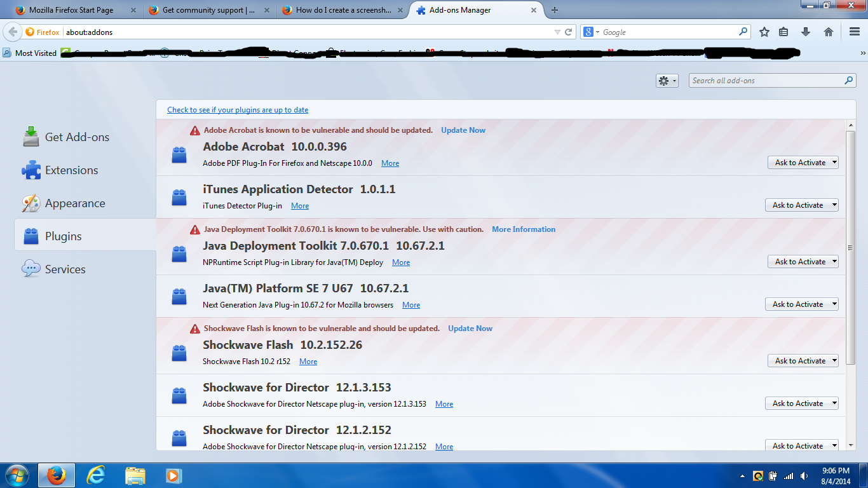This screenshot has width=868, height=488.
Task: Open Windows Explorer folder in taskbar
Action: (x=135, y=475)
